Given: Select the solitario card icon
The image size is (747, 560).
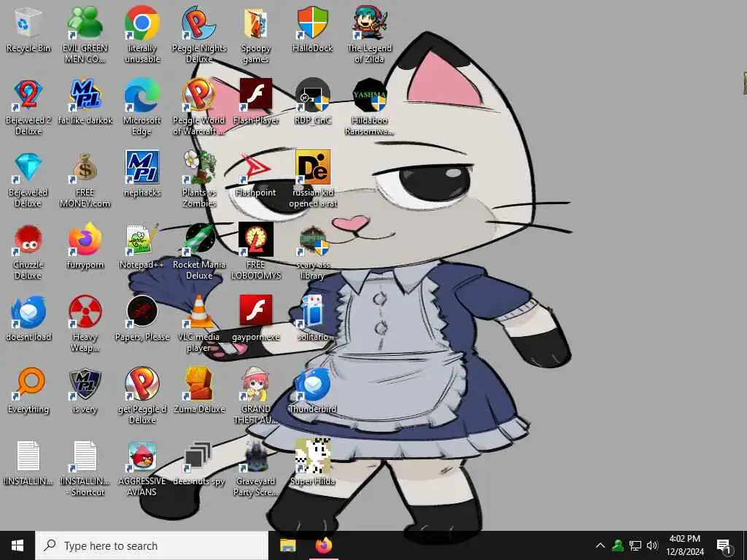Looking at the screenshot, I should (x=313, y=312).
